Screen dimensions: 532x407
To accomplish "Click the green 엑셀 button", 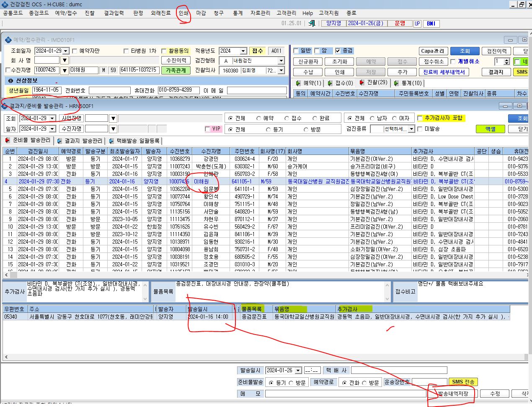I will [x=491, y=129].
